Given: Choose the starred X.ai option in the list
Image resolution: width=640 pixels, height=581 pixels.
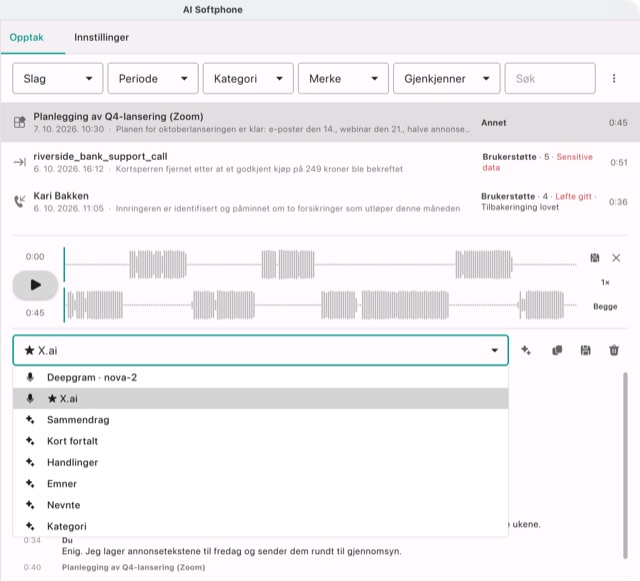Looking at the screenshot, I should [260, 398].
